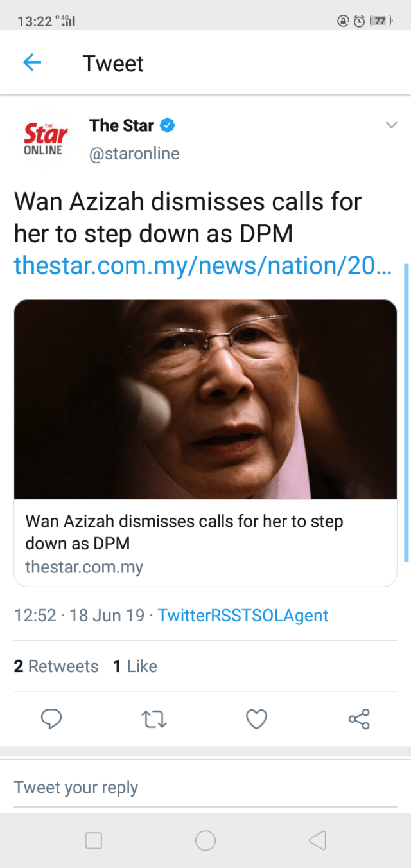Tap the @staronline handle
Image resolution: width=411 pixels, height=868 pixels.
coord(134,154)
